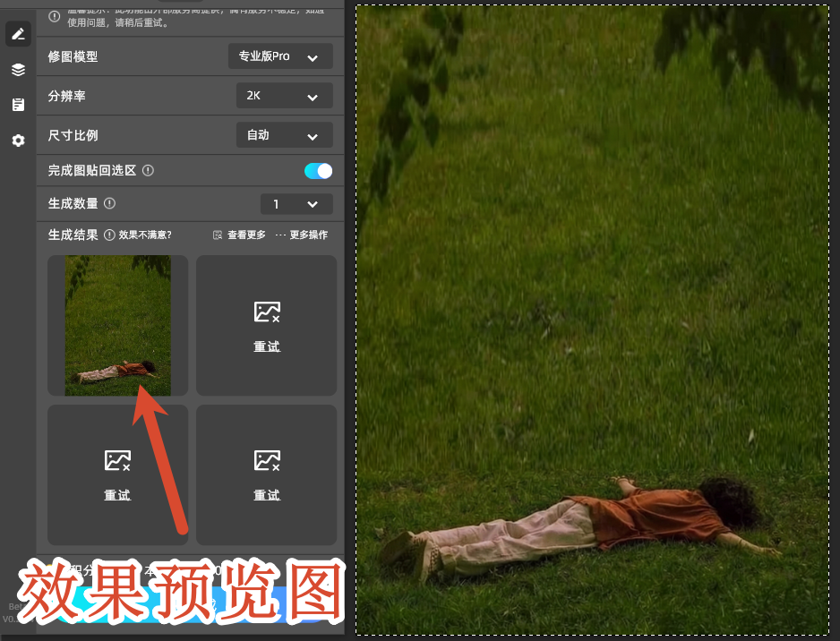This screenshot has width=840, height=641.
Task: Open the 修图模型 专业版Pro dropdown
Action: [280, 56]
